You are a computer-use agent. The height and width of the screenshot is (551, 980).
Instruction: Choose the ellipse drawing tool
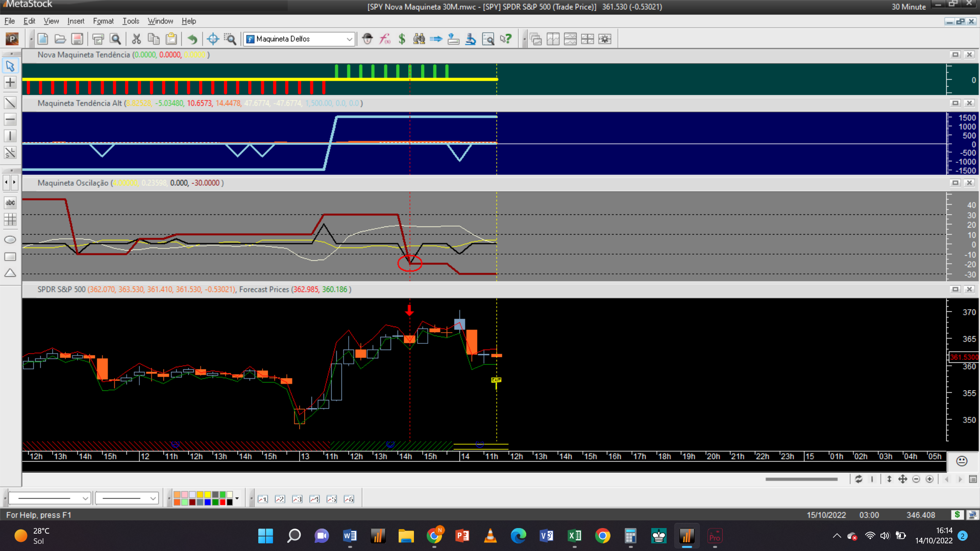[10, 240]
